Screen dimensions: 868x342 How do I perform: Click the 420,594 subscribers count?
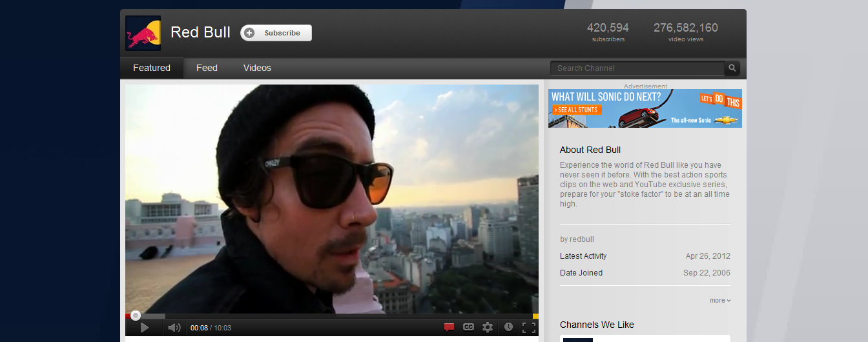(608, 28)
